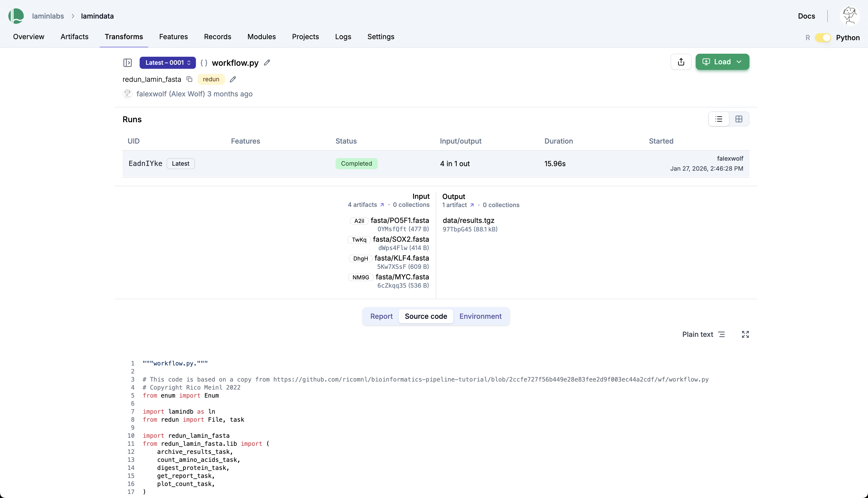
Task: Expand source code to fullscreen
Action: click(x=745, y=335)
